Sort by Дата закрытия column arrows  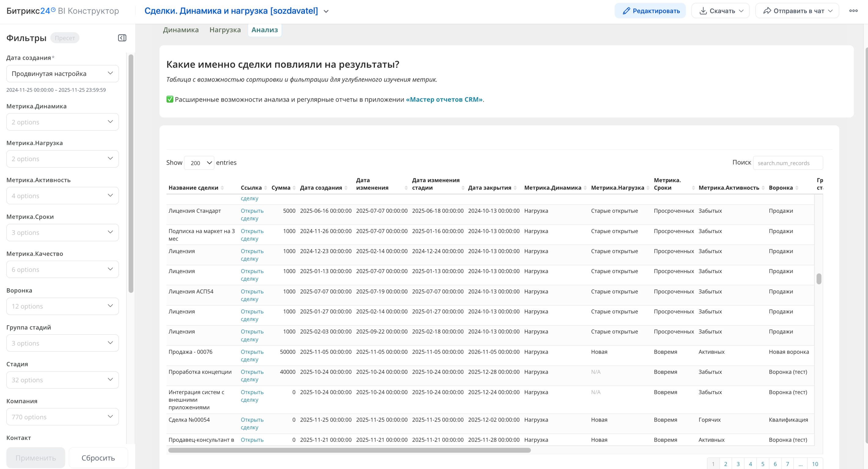(x=515, y=188)
